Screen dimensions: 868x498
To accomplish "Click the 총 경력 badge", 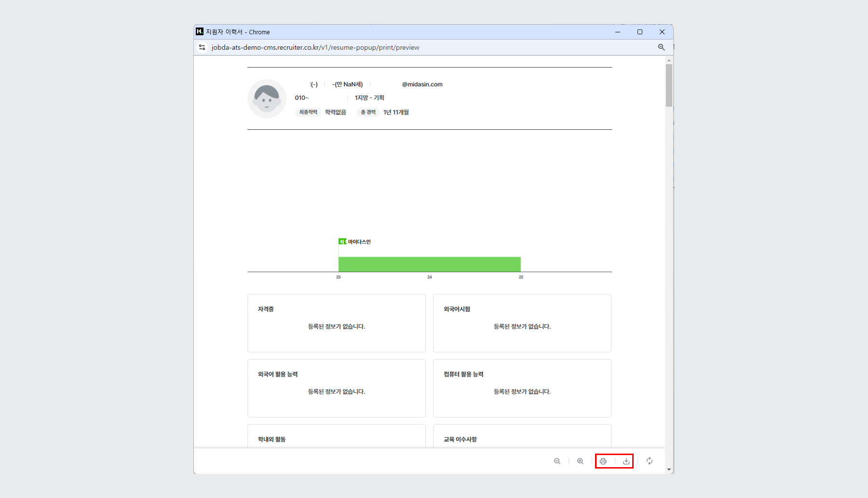I will 368,112.
